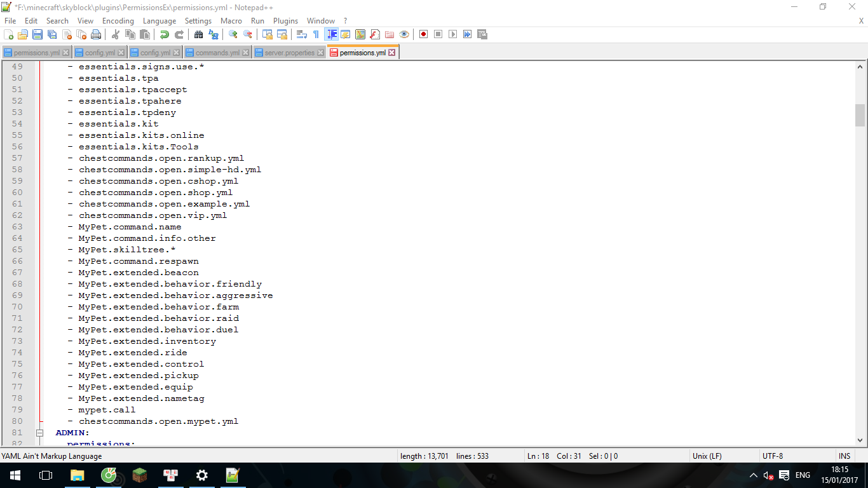Click YAML Ain't Markup Language status text

[51, 456]
